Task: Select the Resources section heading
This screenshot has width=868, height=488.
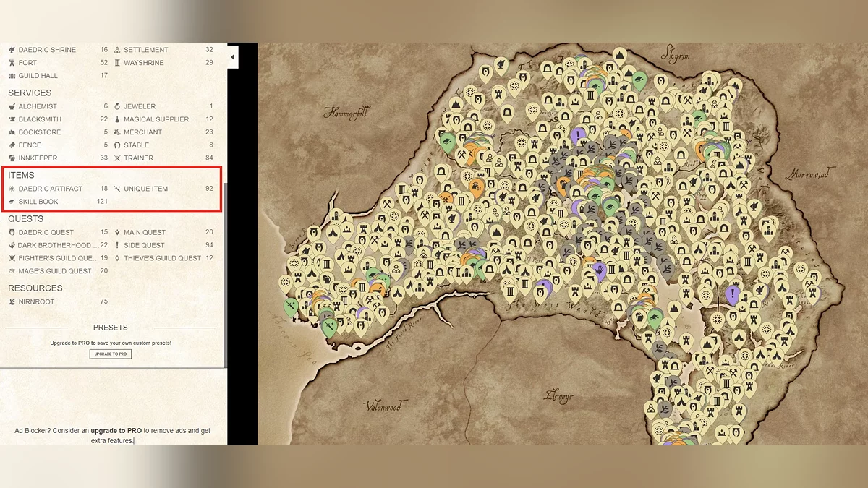Action: point(35,288)
